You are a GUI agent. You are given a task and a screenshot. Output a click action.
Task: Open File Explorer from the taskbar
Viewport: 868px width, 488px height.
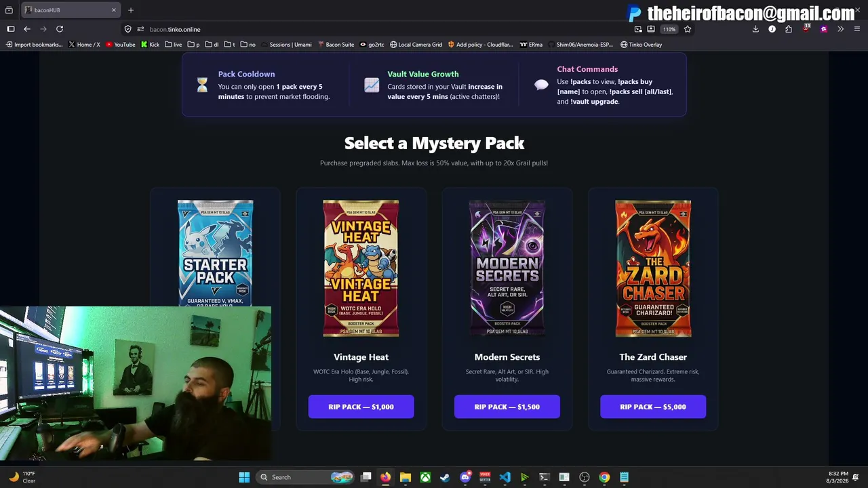(406, 477)
